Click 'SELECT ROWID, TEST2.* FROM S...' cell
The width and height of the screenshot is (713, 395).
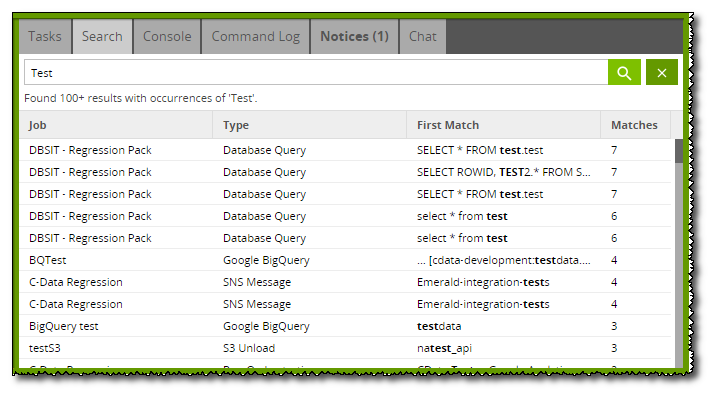click(503, 172)
